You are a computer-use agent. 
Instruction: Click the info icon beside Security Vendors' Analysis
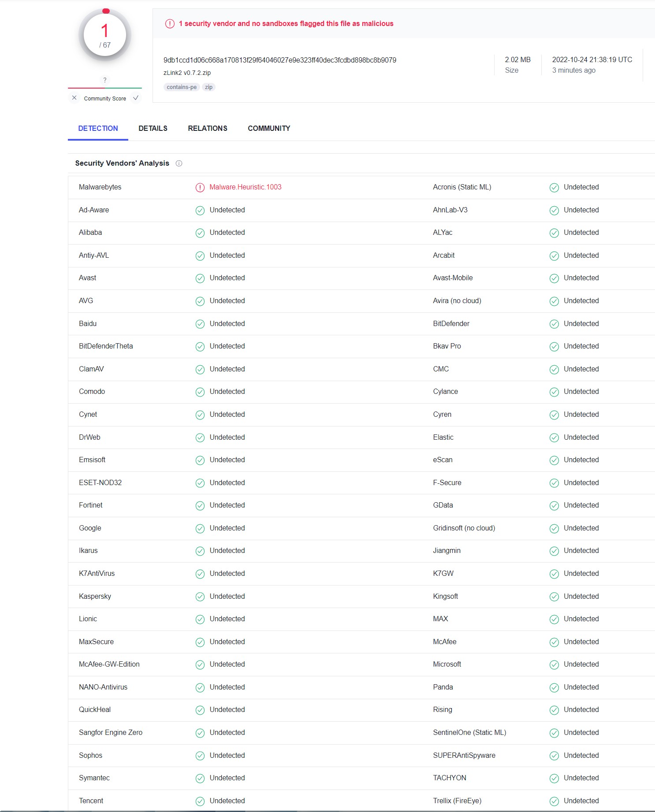point(179,163)
